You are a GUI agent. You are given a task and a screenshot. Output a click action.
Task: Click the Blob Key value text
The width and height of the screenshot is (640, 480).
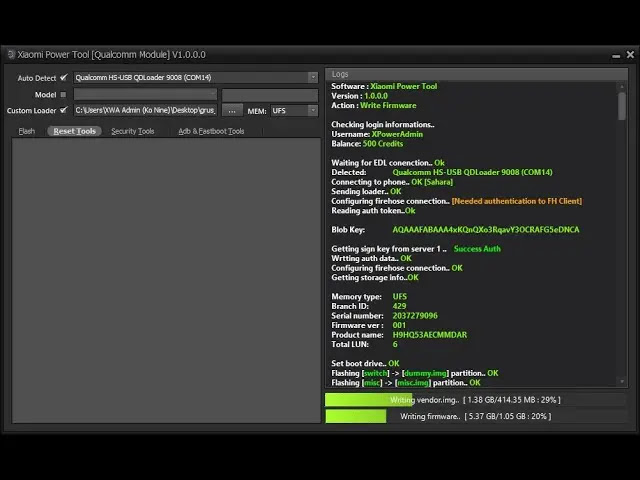tap(486, 230)
